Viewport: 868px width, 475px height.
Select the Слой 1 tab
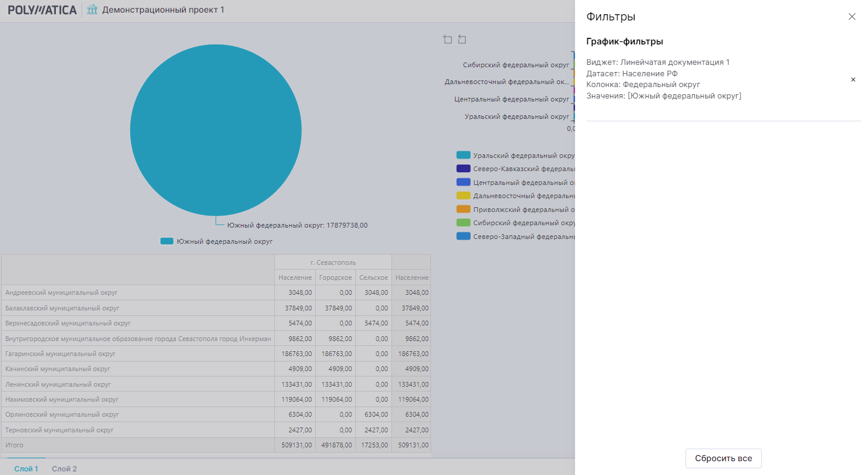26,468
